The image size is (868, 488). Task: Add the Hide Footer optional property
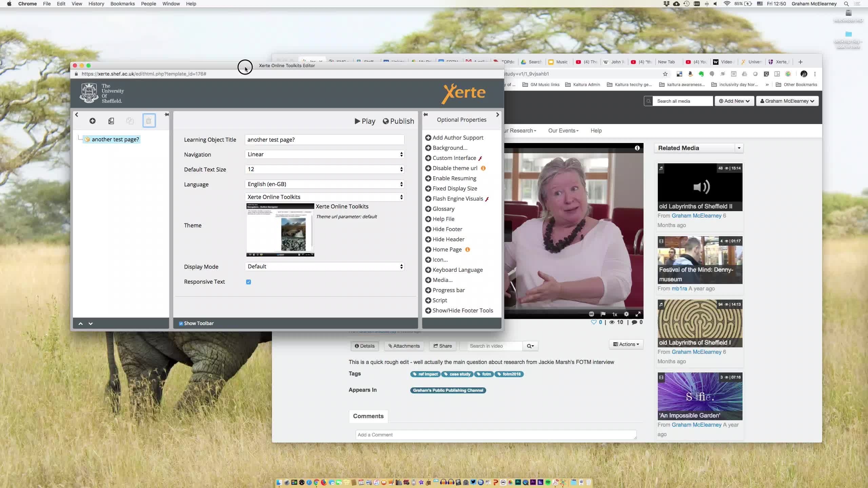[444, 229]
